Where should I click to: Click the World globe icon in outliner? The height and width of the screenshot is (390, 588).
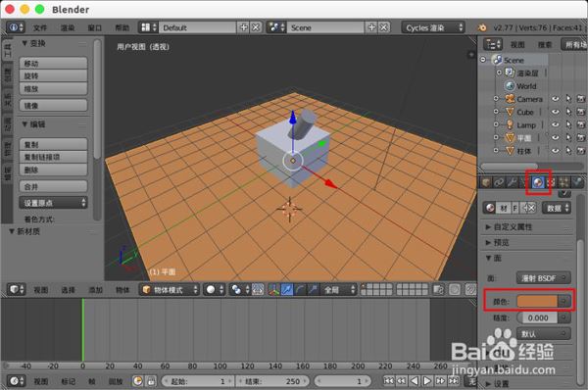(510, 86)
